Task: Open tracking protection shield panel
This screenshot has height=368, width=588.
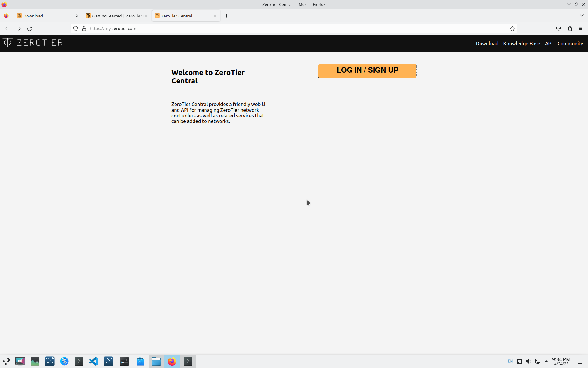Action: 76,29
